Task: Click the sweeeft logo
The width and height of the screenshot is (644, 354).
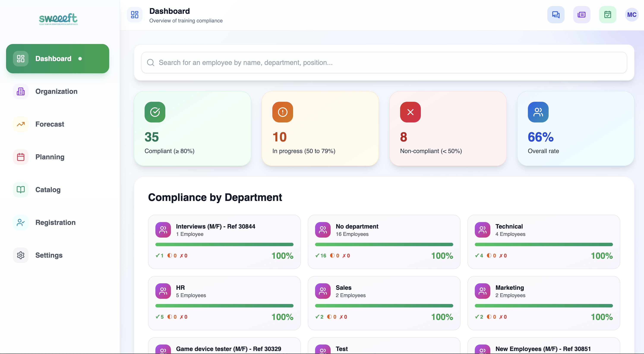Action: (58, 19)
